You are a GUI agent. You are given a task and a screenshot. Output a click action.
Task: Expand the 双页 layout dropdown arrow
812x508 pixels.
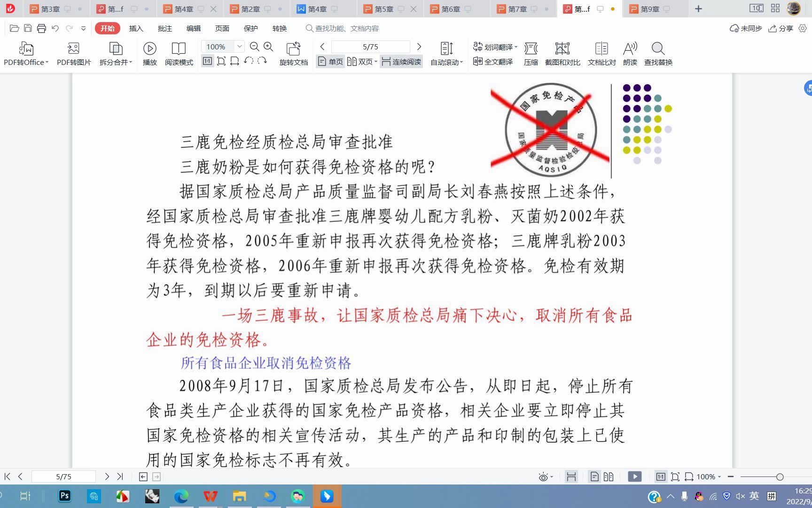376,62
